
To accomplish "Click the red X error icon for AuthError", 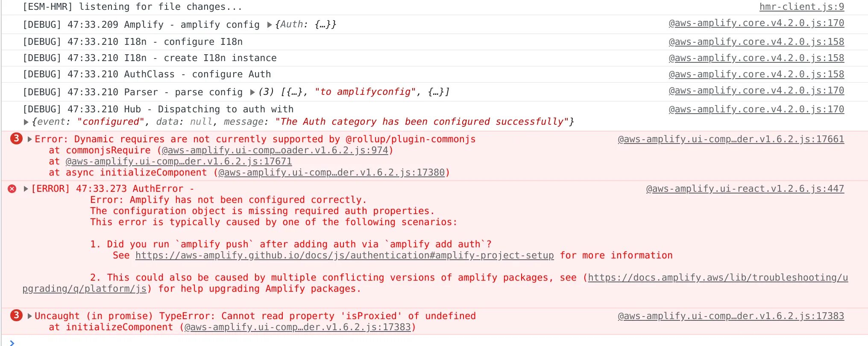I will [x=12, y=189].
